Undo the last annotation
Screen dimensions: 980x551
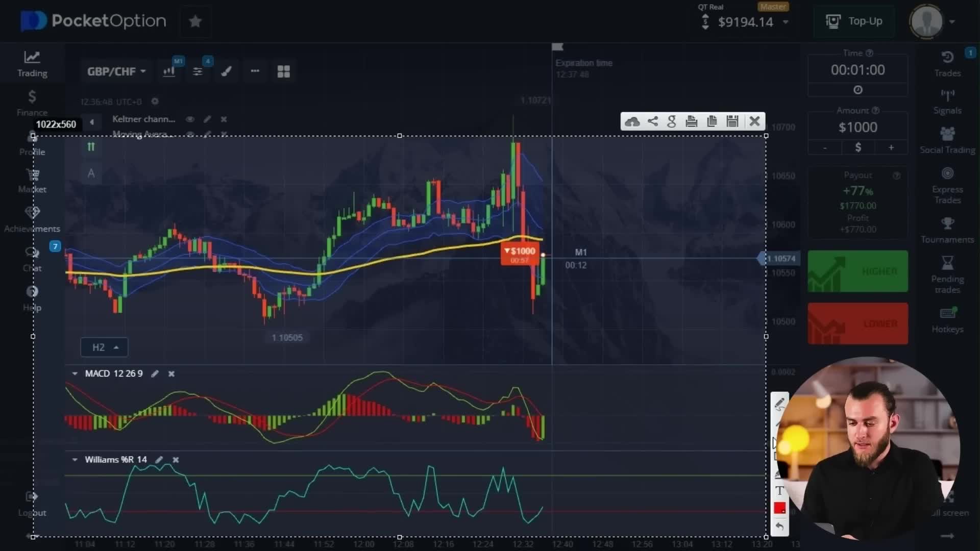click(779, 526)
